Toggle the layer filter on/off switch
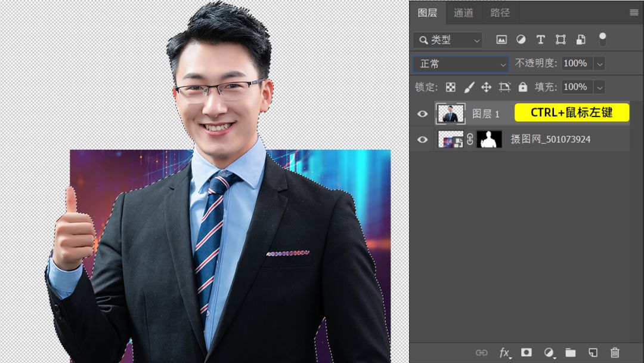 coord(602,39)
